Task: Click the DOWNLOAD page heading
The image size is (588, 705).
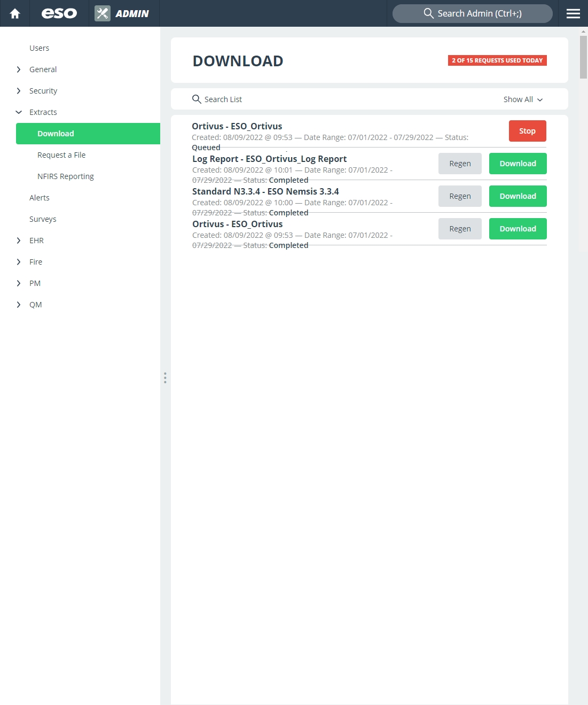Action: 238,61
